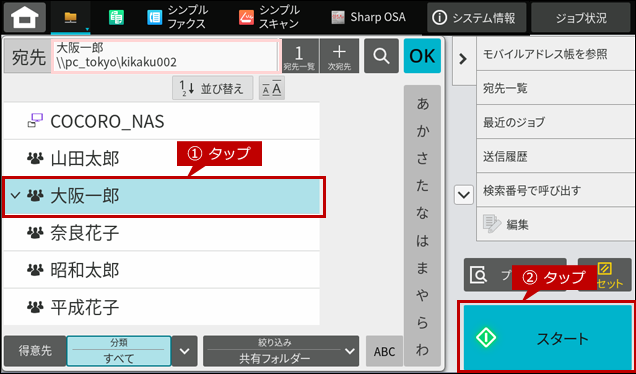Tap the スタート button
636x374 pixels.
(548, 338)
